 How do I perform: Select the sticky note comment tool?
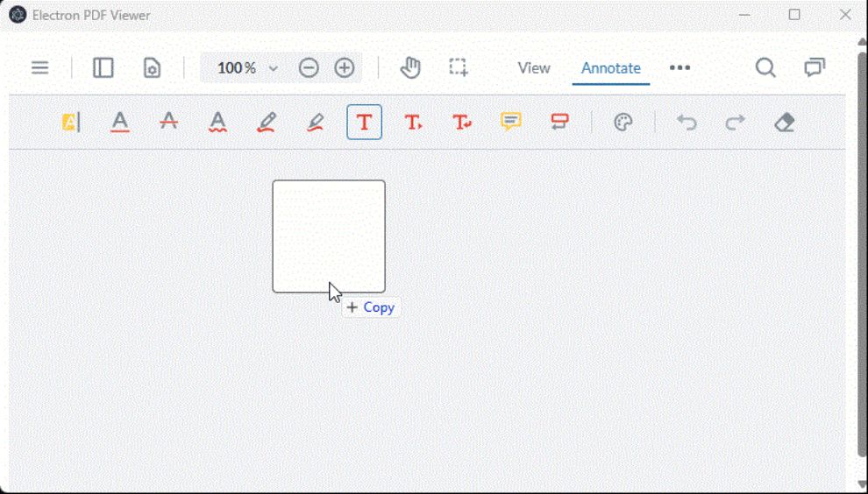[511, 121]
